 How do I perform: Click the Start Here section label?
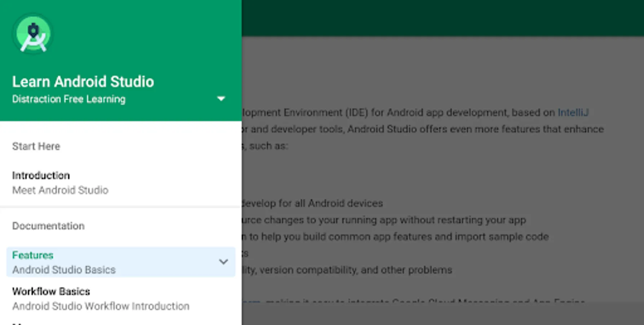36,146
